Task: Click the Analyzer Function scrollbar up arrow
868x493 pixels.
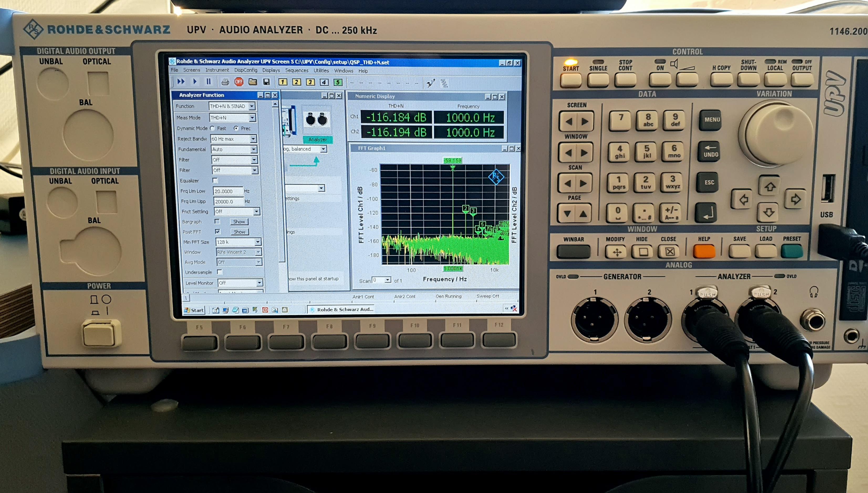Action: tap(275, 104)
